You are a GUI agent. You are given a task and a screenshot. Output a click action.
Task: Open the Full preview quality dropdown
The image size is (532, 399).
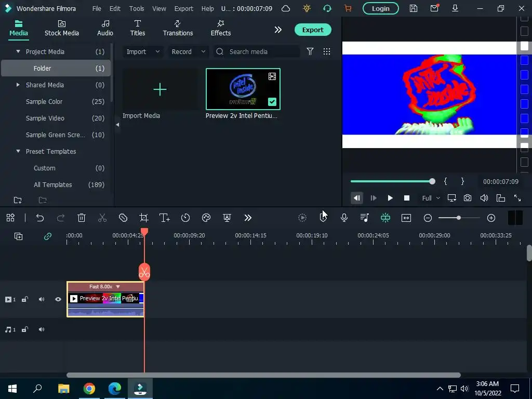coord(431,198)
